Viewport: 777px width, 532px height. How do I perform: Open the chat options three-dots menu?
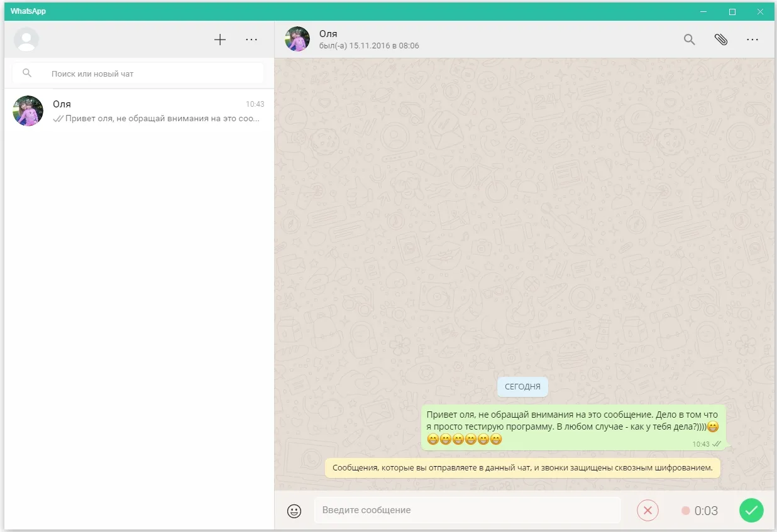tap(752, 40)
